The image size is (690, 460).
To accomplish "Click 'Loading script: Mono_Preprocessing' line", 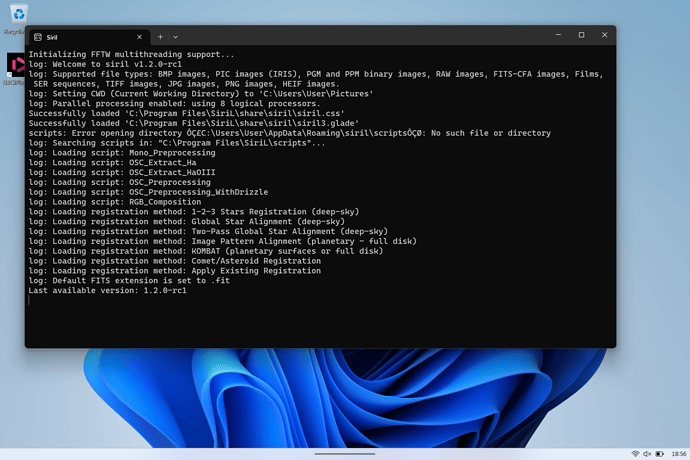I will pos(122,153).
